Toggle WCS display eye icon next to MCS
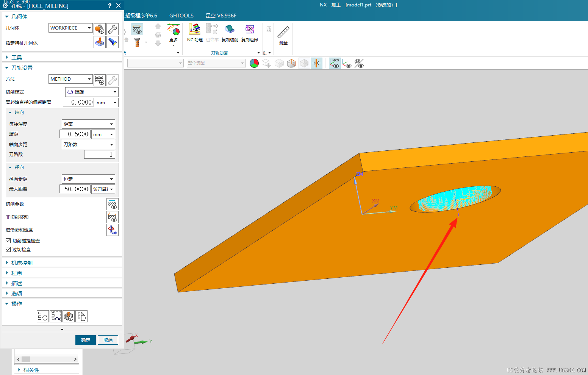The width and height of the screenshot is (588, 375). point(347,64)
